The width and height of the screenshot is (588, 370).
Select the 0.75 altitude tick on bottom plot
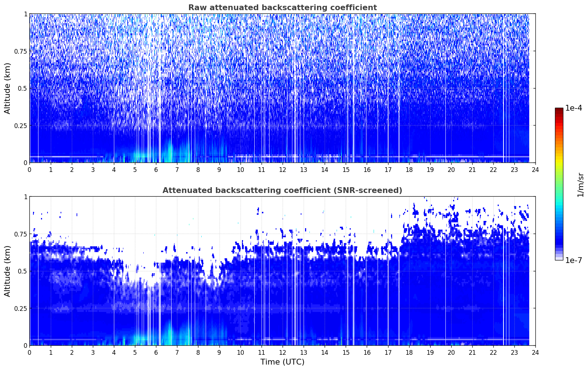(21, 234)
